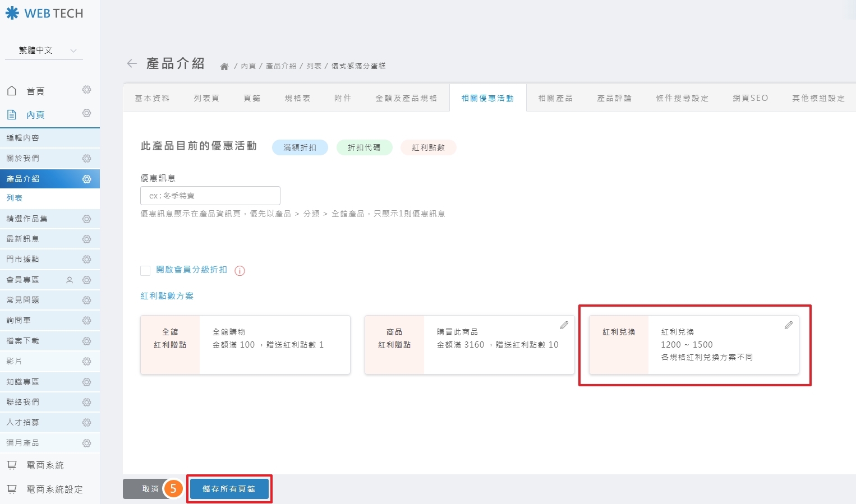Open the 網頁SEO tab
Image resolution: width=856 pixels, height=504 pixels.
click(750, 98)
